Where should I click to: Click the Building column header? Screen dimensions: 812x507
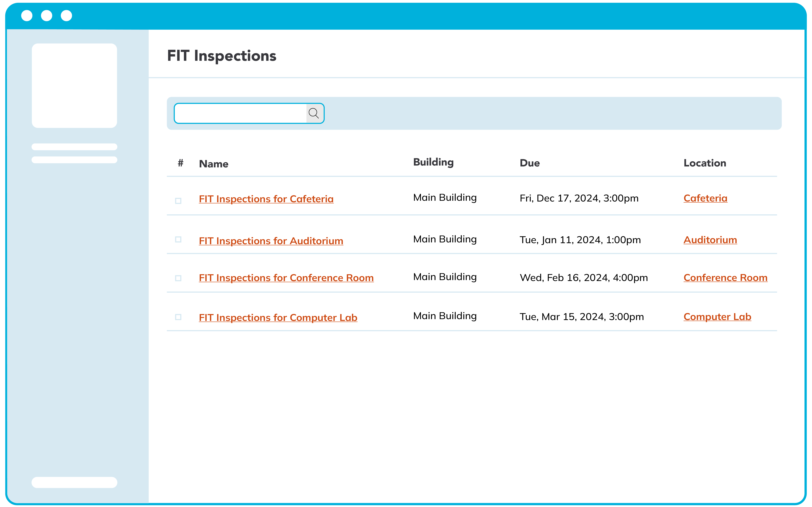pos(433,162)
